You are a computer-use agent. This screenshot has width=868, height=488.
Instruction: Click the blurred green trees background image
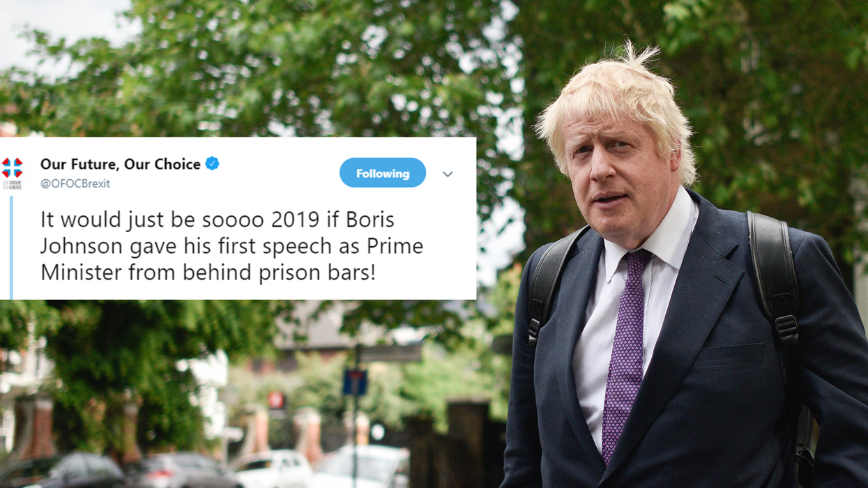click(279, 70)
